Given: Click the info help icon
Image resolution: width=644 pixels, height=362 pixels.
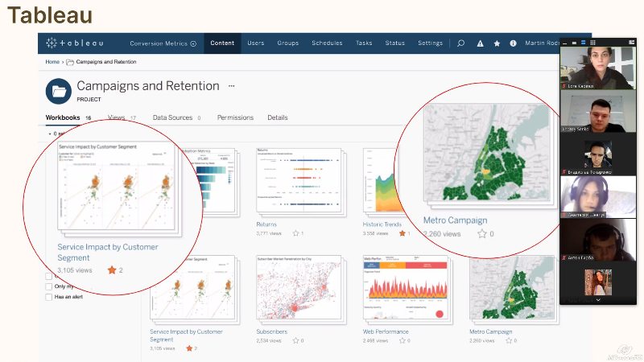Looking at the screenshot, I should [x=513, y=43].
